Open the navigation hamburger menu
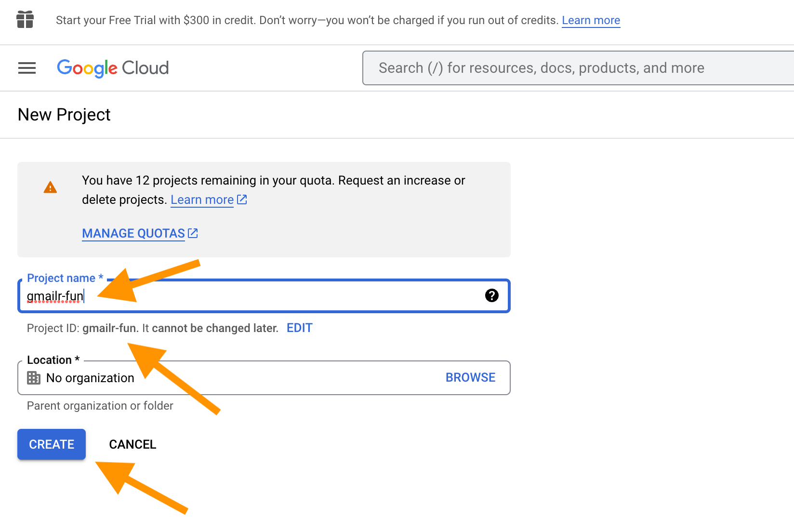The width and height of the screenshot is (794, 532). tap(26, 68)
